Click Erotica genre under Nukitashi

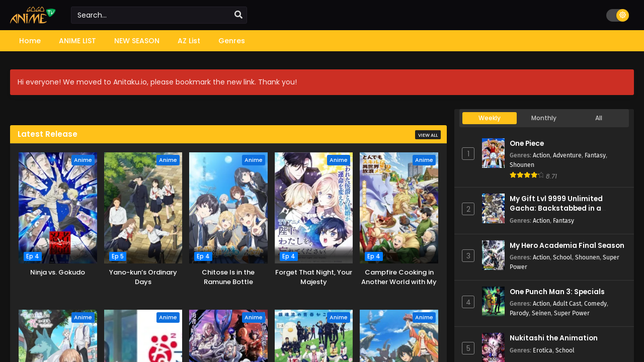(x=542, y=350)
